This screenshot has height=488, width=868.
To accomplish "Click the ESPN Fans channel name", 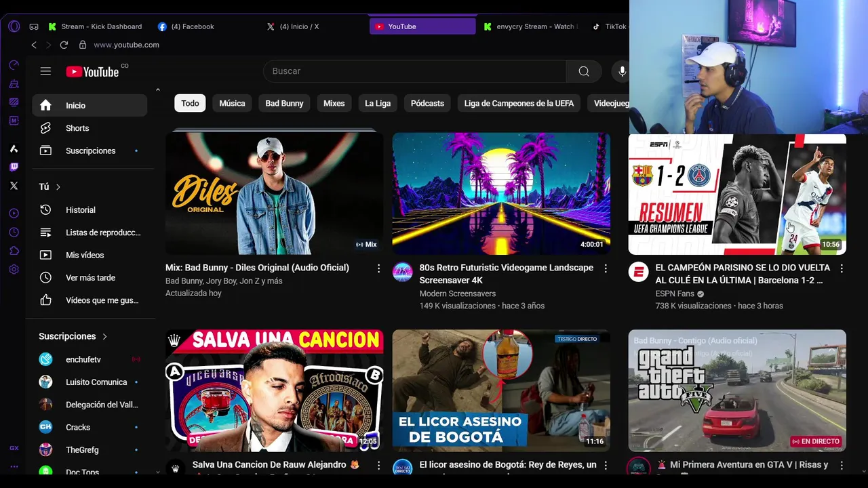I will (x=675, y=293).
